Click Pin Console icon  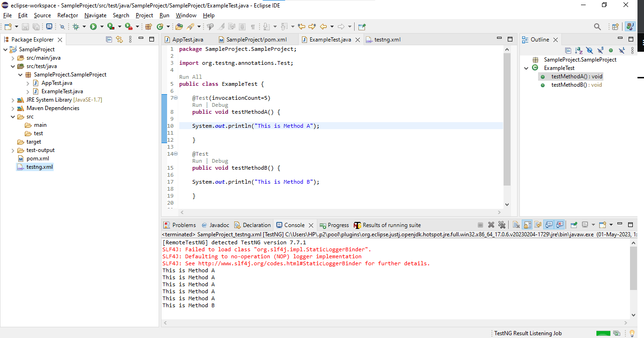(x=574, y=225)
